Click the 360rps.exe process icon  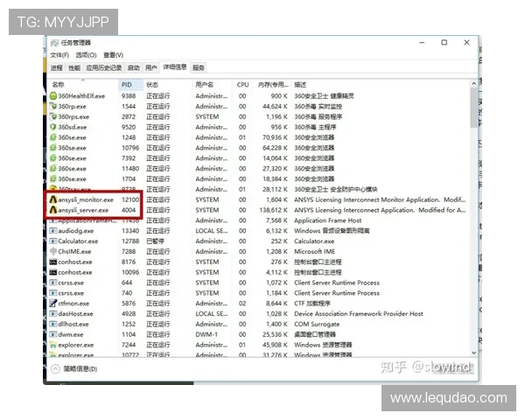pyautogui.click(x=52, y=116)
